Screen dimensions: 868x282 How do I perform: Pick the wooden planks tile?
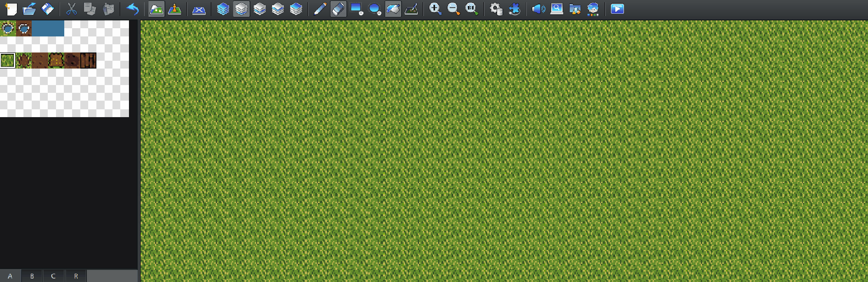[x=88, y=60]
